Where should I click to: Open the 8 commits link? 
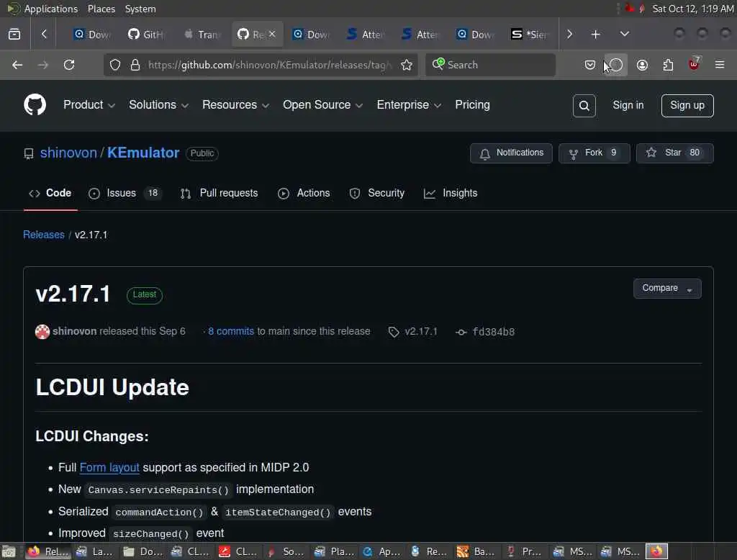231,331
